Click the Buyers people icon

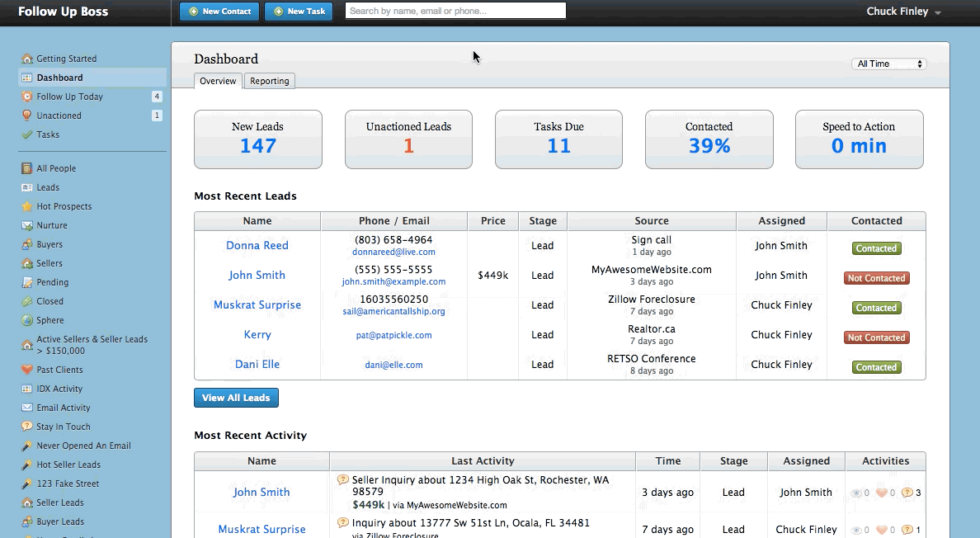coord(27,244)
